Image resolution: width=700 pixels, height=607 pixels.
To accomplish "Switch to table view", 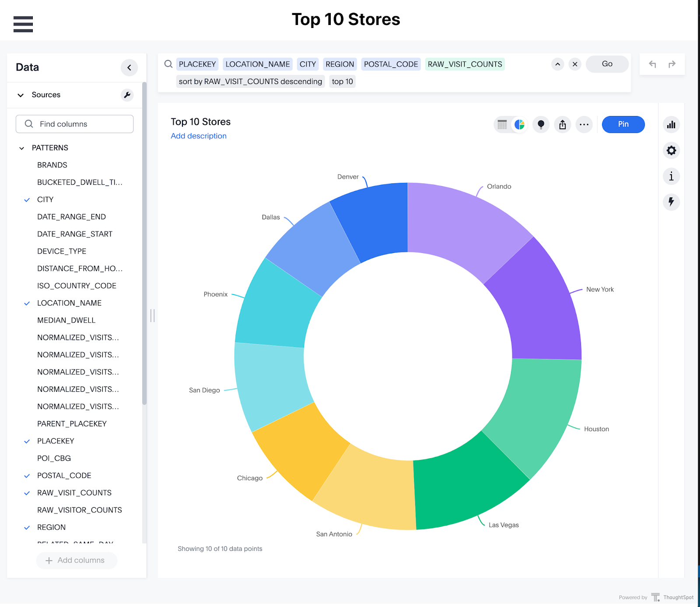I will tap(502, 125).
